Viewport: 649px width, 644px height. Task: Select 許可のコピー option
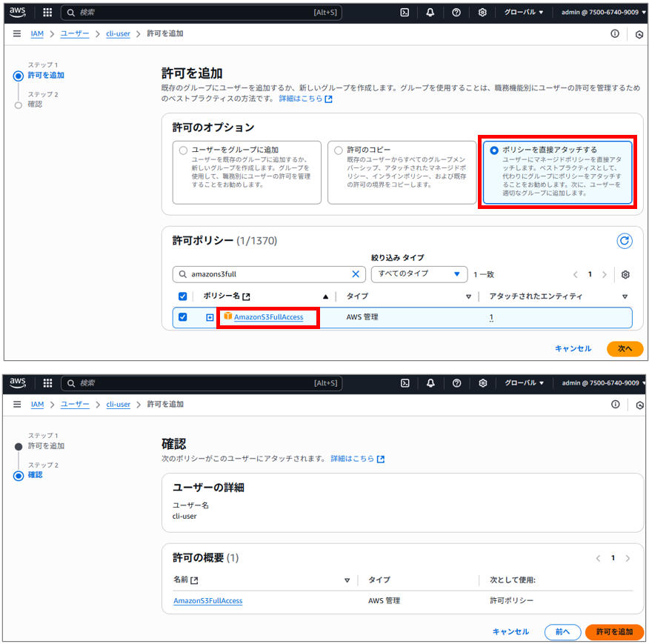[402, 172]
